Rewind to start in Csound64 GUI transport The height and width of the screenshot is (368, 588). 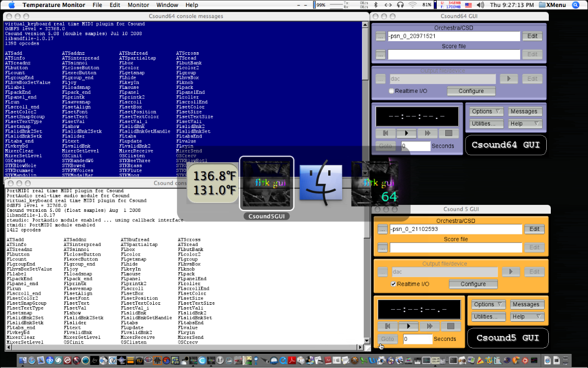[385, 133]
